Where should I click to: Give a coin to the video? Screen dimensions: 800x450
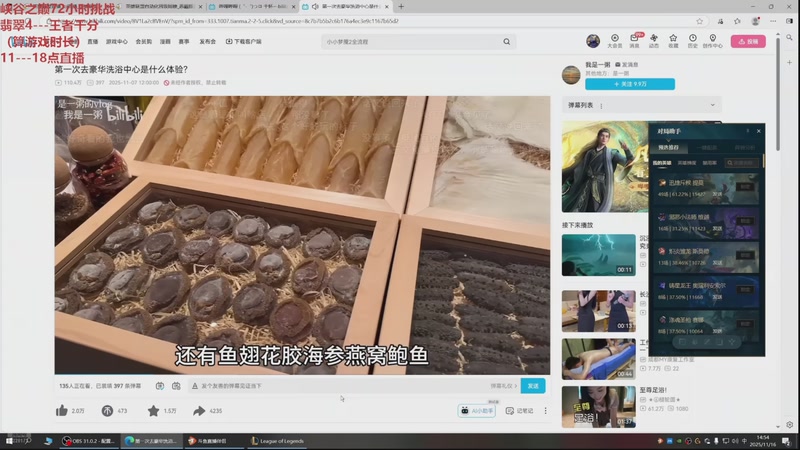(x=107, y=410)
